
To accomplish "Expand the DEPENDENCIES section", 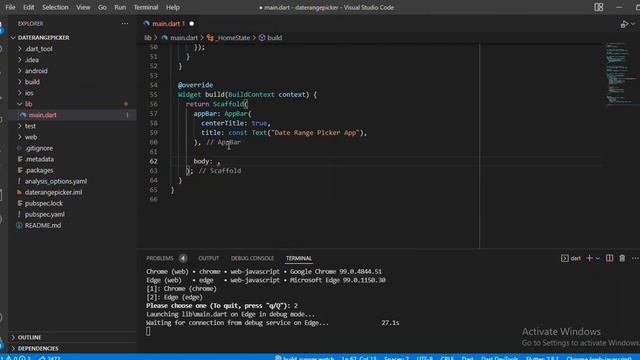I will click(x=38, y=348).
